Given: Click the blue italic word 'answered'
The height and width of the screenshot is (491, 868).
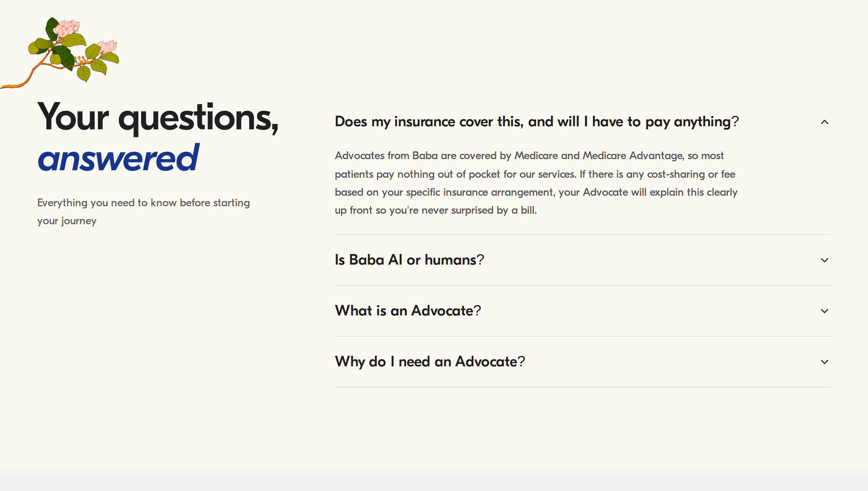Looking at the screenshot, I should click(118, 158).
